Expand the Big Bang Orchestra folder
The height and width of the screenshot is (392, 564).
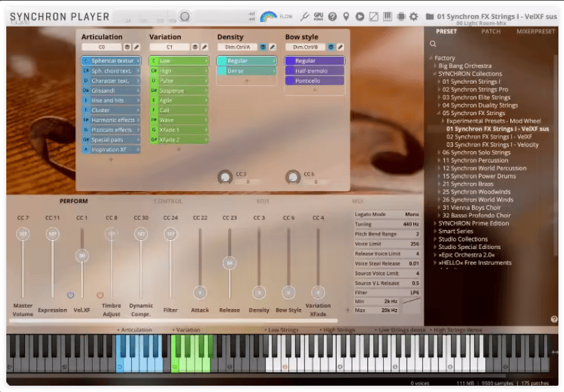436,66
